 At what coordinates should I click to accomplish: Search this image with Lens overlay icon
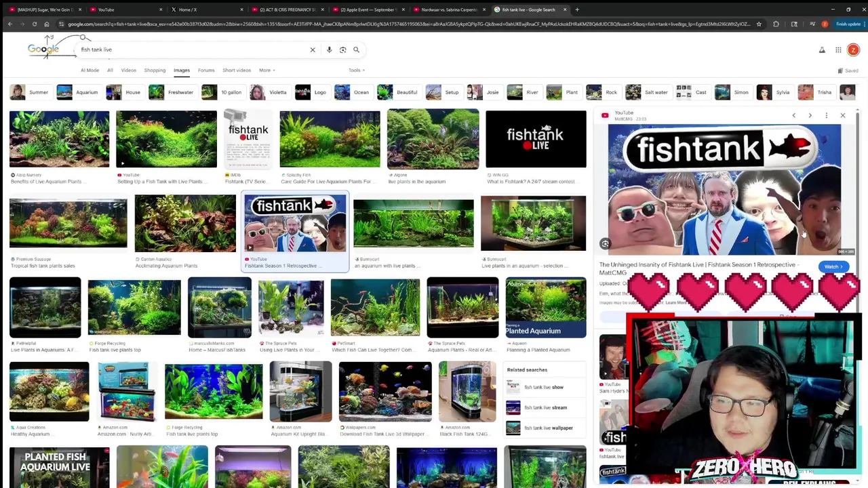(605, 243)
